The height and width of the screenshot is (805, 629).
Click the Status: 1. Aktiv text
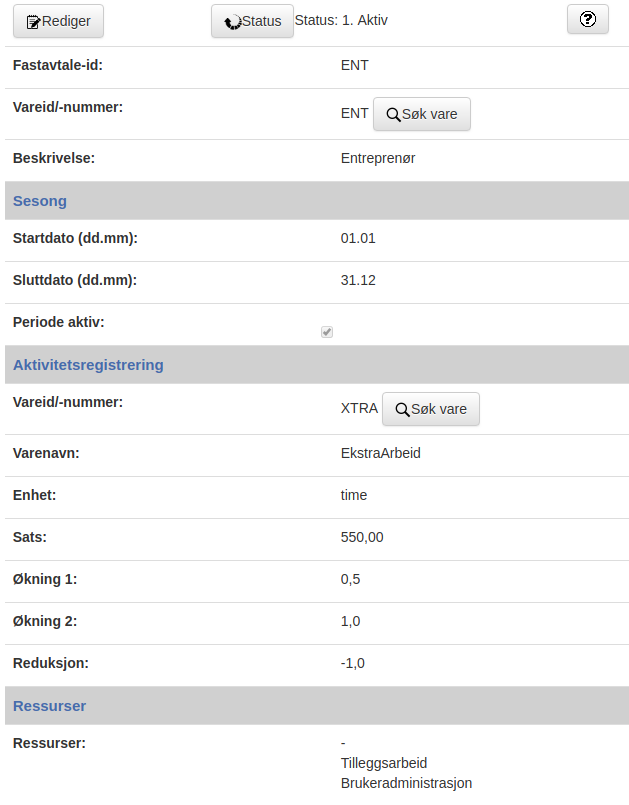(341, 20)
